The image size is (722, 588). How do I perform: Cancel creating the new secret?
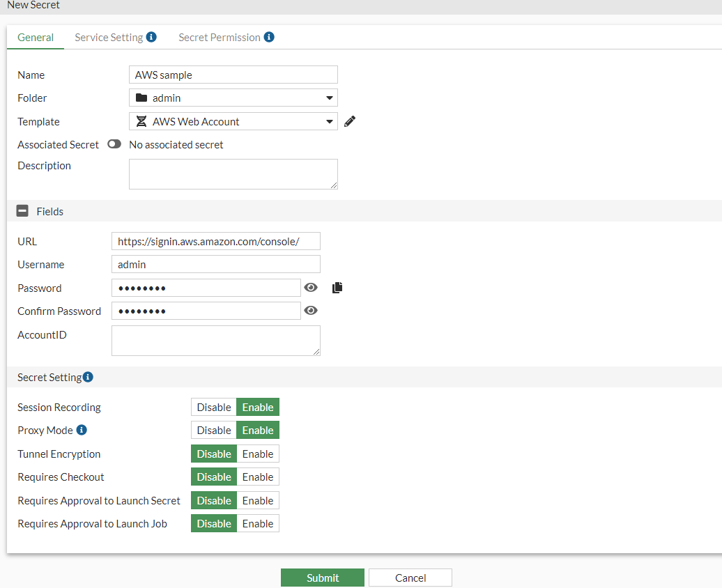(410, 578)
